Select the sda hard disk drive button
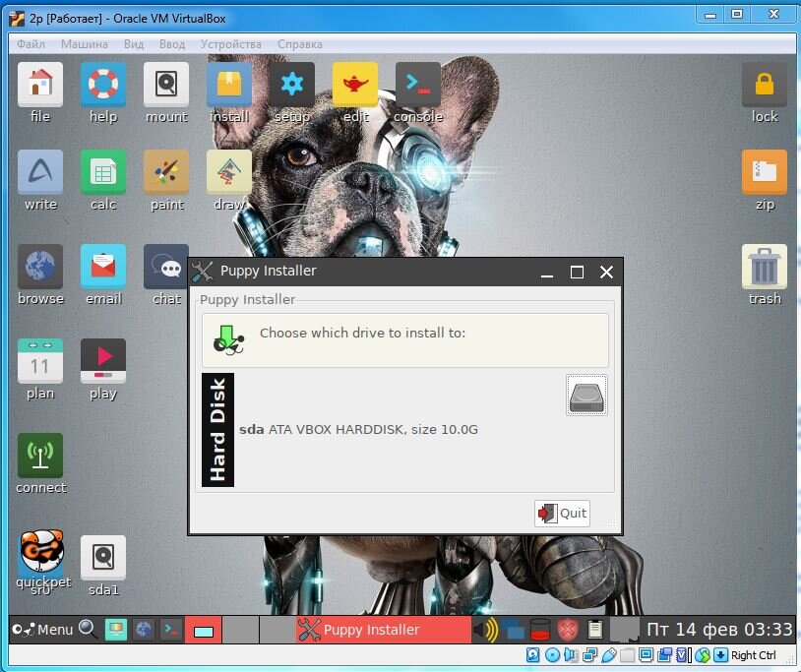Image resolution: width=801 pixels, height=672 pixels. coord(586,396)
